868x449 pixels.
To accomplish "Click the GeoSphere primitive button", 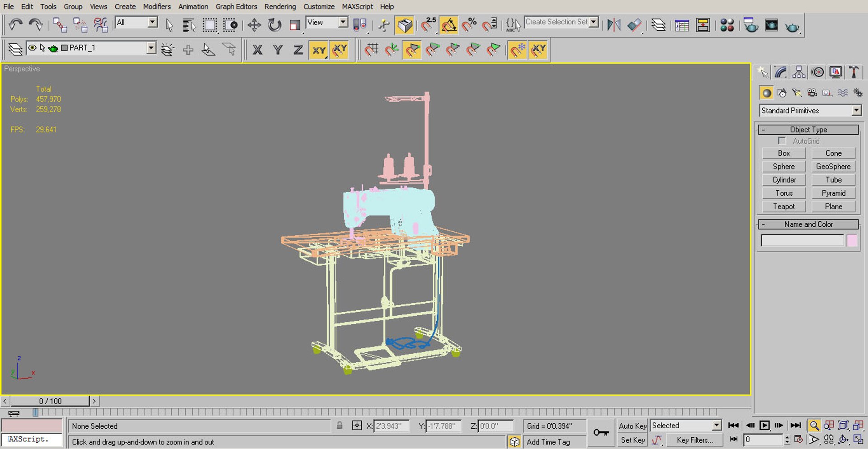I will [x=833, y=167].
